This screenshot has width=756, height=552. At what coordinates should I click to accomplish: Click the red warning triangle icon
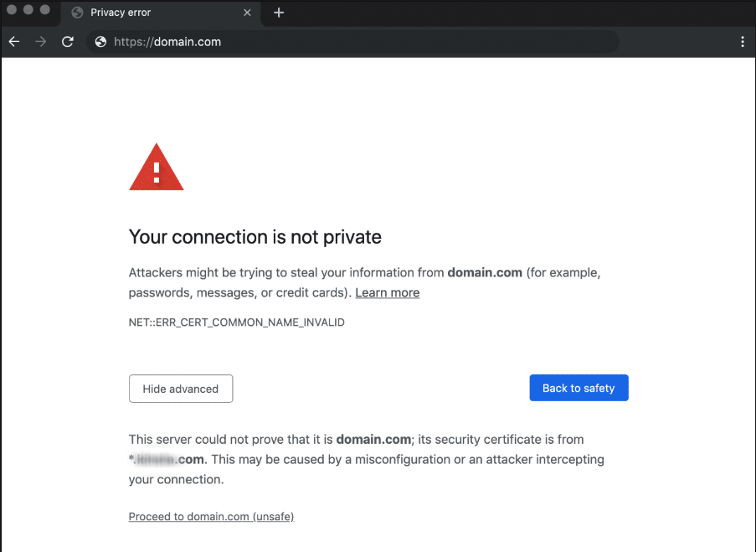click(157, 167)
